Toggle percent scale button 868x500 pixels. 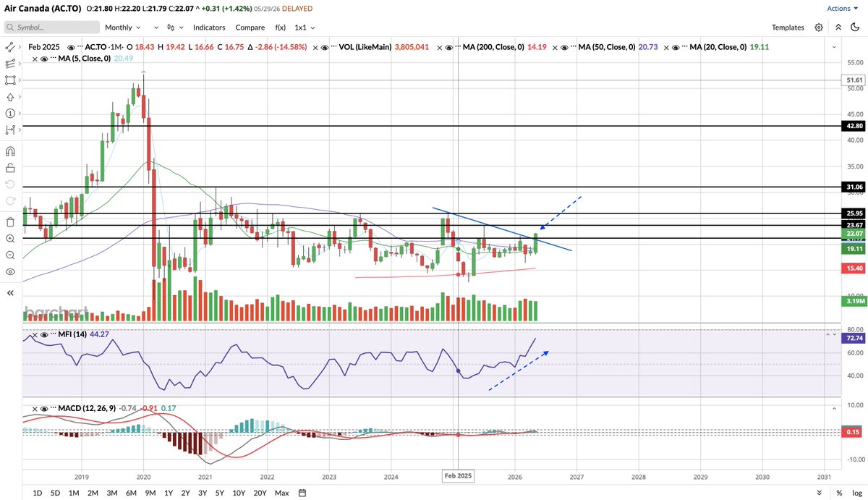click(x=839, y=493)
